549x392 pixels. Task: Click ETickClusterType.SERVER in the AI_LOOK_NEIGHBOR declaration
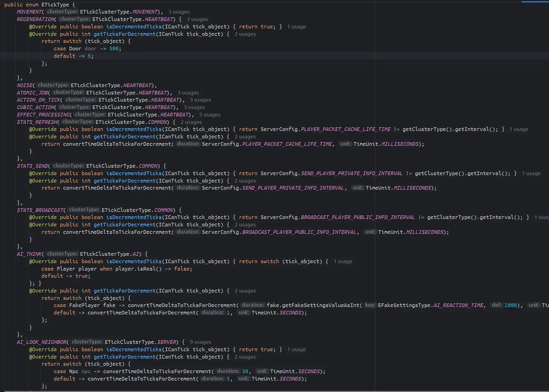140,342
